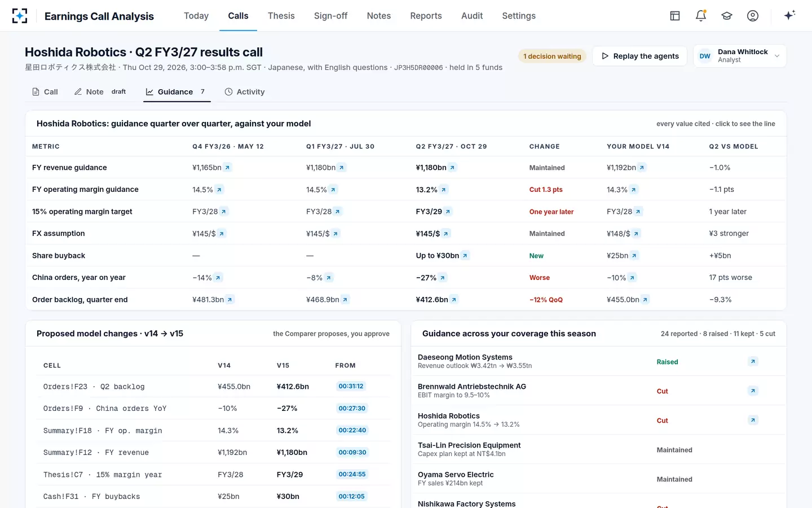This screenshot has height=508, width=812.
Task: Click the Share buyback metric row label
Action: pyautogui.click(x=59, y=256)
